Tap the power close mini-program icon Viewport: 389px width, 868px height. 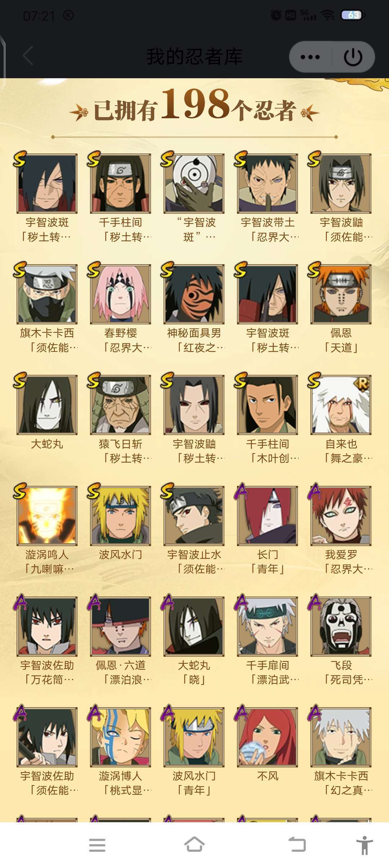[353, 57]
